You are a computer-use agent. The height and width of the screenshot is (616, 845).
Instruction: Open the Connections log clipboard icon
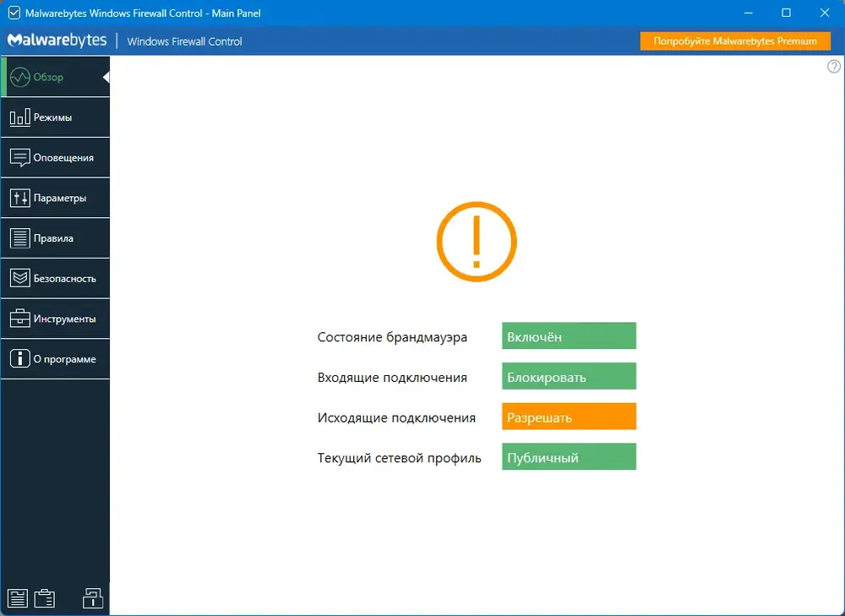(45, 598)
